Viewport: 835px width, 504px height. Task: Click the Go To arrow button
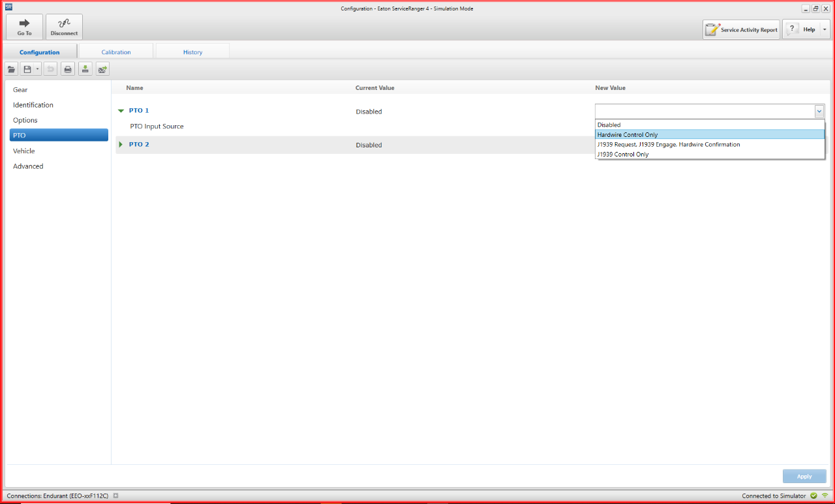click(x=25, y=27)
